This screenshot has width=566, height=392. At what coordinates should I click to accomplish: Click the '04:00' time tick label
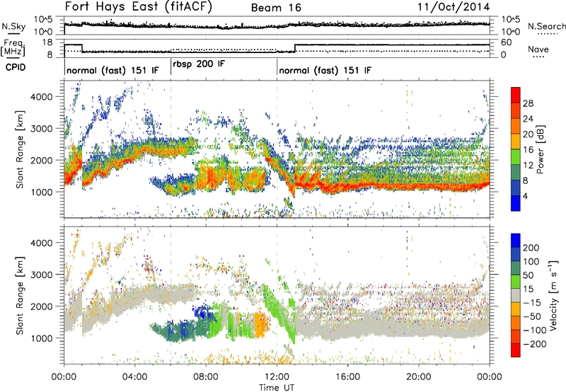135,377
